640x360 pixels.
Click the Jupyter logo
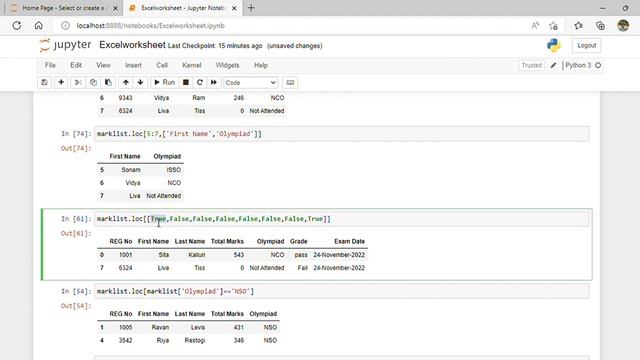66,45
